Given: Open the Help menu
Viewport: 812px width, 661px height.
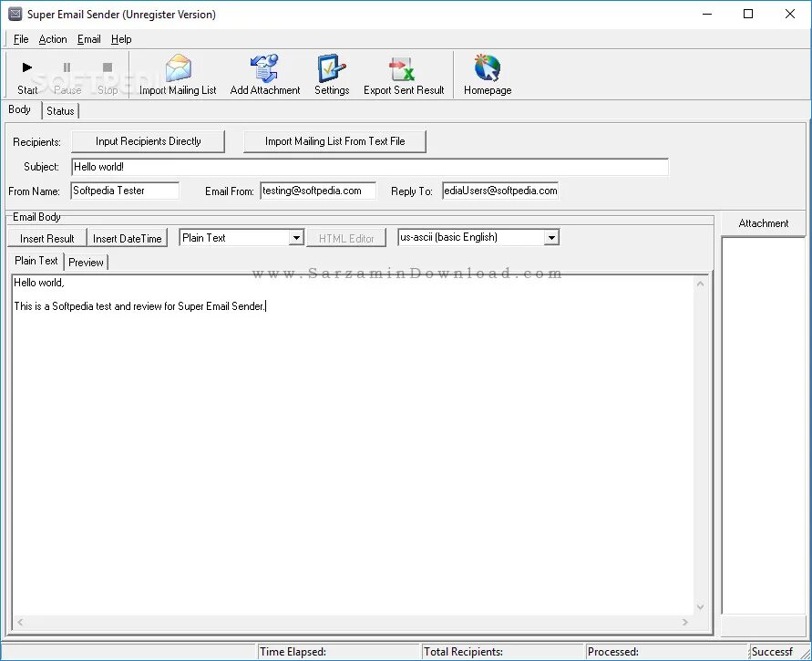Looking at the screenshot, I should (x=121, y=39).
